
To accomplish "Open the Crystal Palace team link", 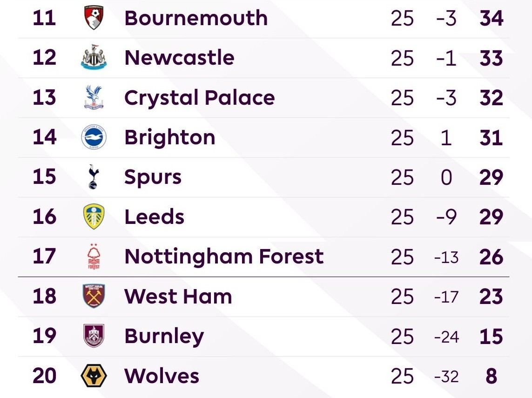I will coord(199,98).
